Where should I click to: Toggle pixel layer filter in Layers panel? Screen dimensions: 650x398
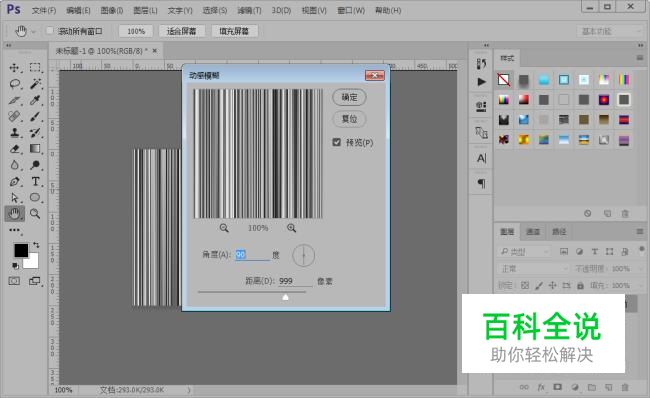tap(564, 251)
